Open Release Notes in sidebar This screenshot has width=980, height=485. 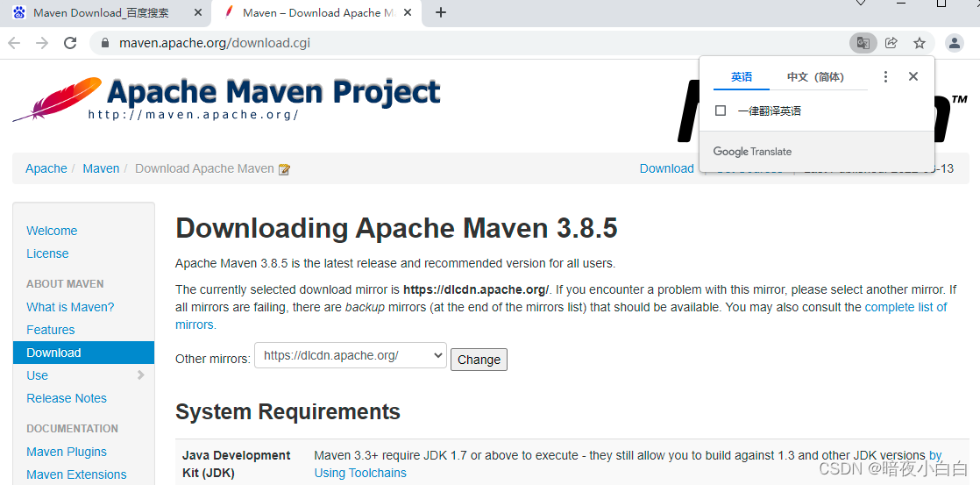(x=67, y=398)
